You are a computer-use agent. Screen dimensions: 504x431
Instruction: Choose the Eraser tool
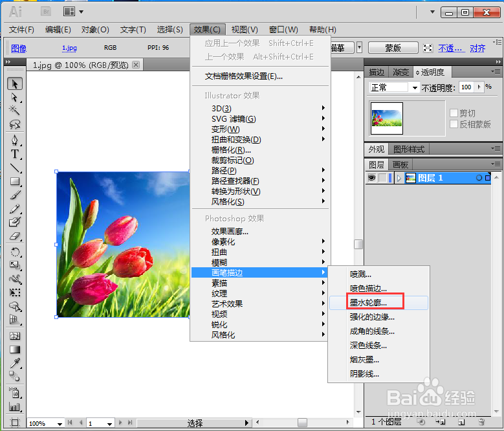(15, 236)
